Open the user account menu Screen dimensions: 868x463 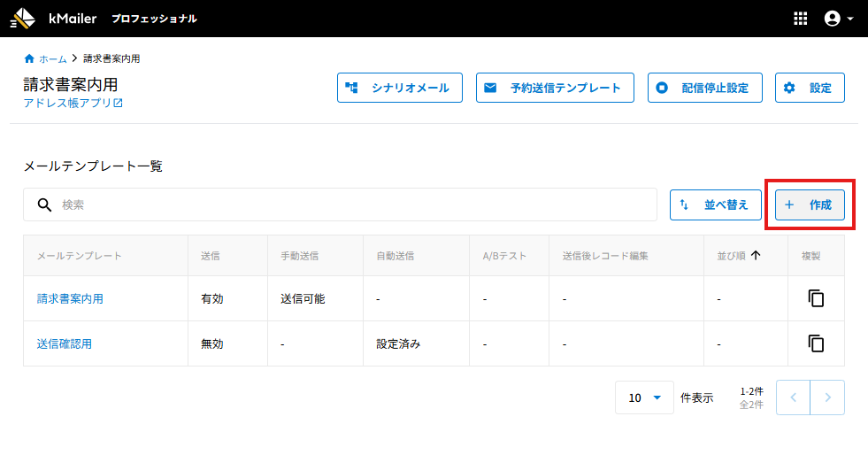coord(838,19)
